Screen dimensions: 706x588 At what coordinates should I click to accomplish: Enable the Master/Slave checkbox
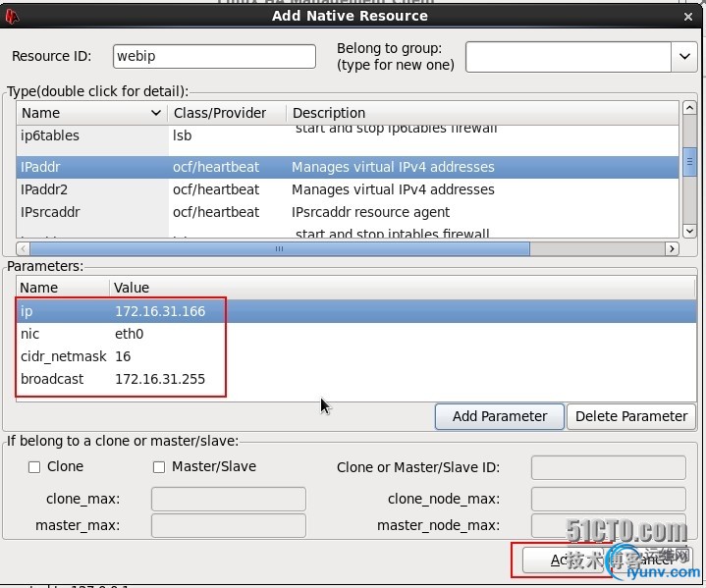click(159, 467)
